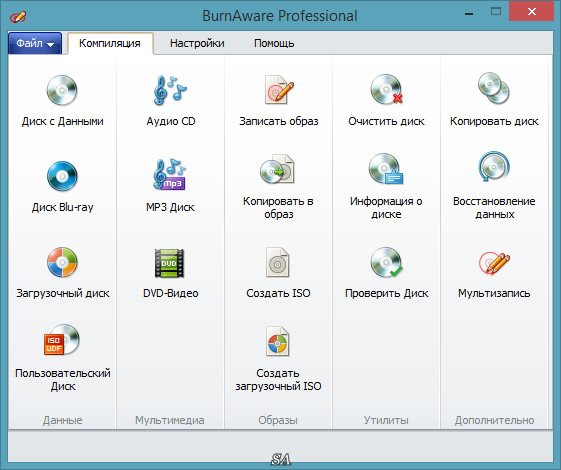Launch Восстановление данных recovery tool

pyautogui.click(x=494, y=186)
